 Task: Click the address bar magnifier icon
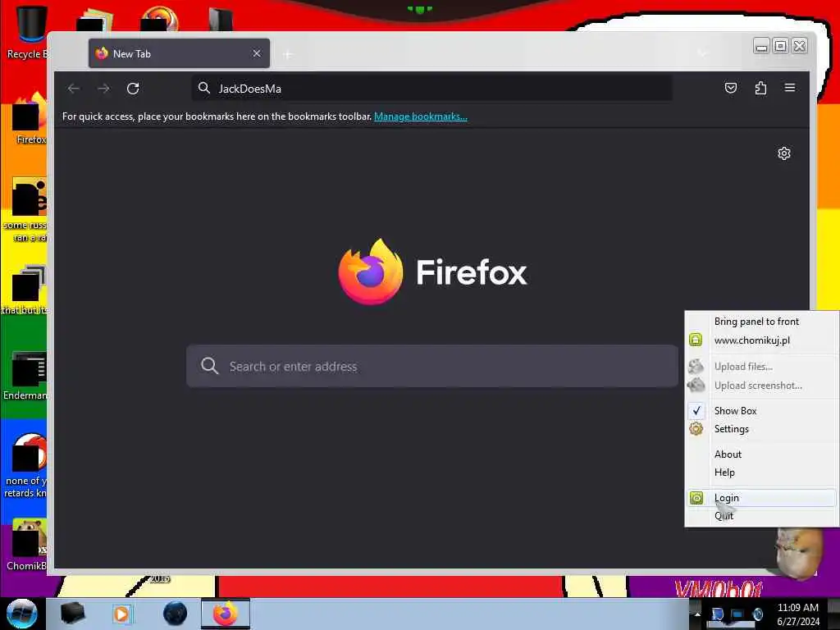point(204,88)
